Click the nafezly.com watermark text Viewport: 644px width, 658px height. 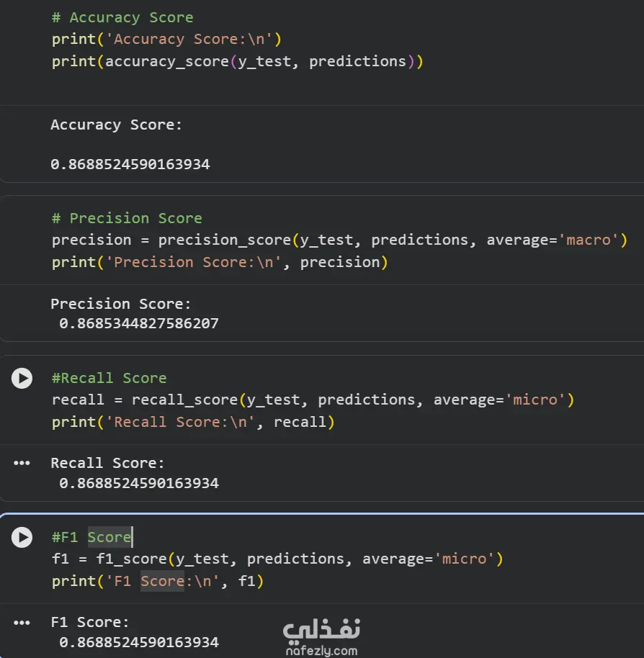[x=321, y=651]
